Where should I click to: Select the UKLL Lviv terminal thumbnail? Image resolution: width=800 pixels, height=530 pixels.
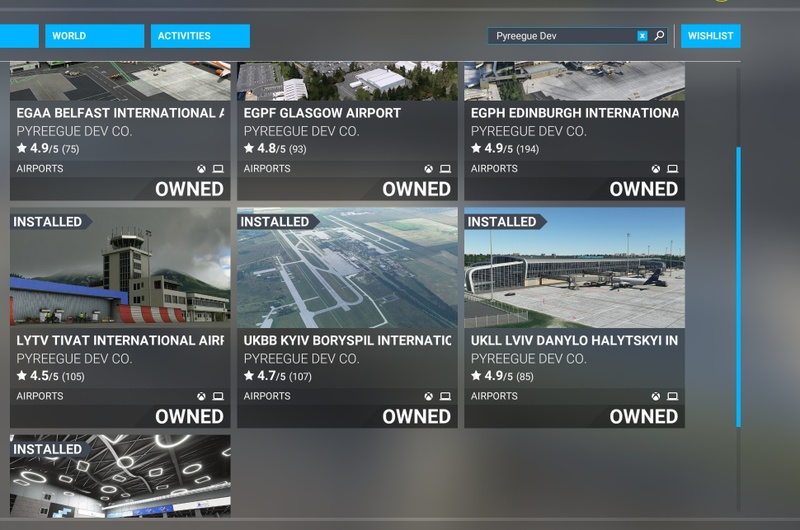(x=574, y=268)
